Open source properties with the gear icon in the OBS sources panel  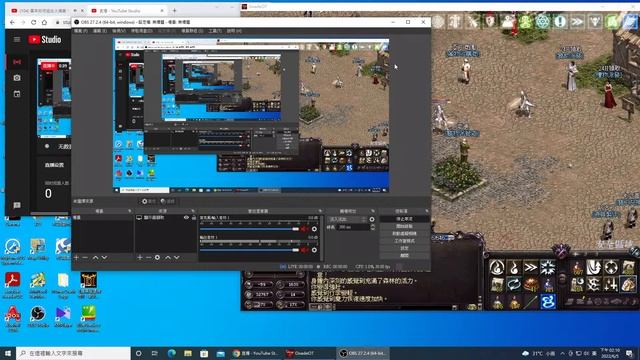pos(158,258)
